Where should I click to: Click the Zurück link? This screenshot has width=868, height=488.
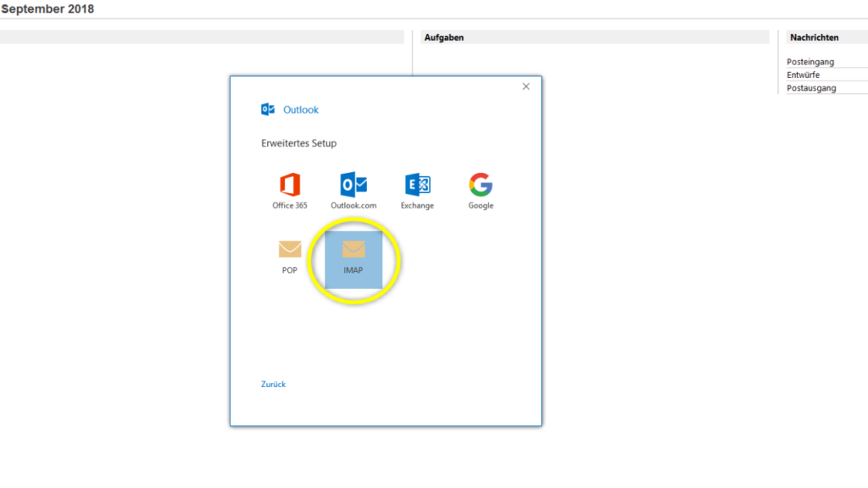pyautogui.click(x=273, y=384)
